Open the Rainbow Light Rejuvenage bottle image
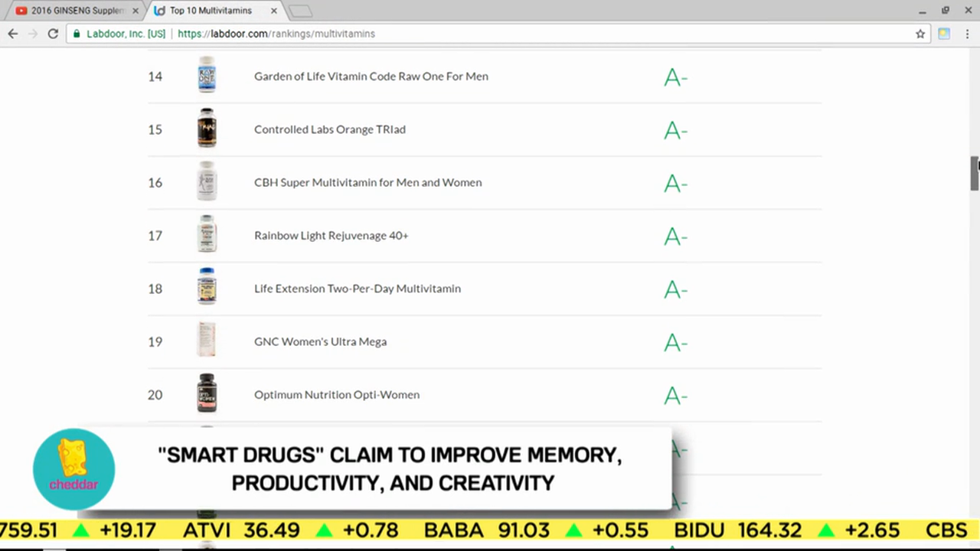The image size is (980, 551). coord(207,234)
